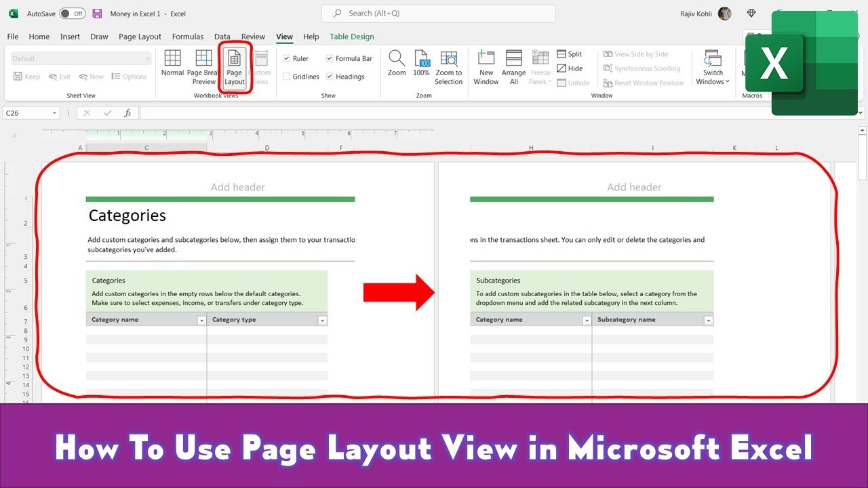The image size is (868, 488).
Task: Open the File tab
Action: pos(13,37)
